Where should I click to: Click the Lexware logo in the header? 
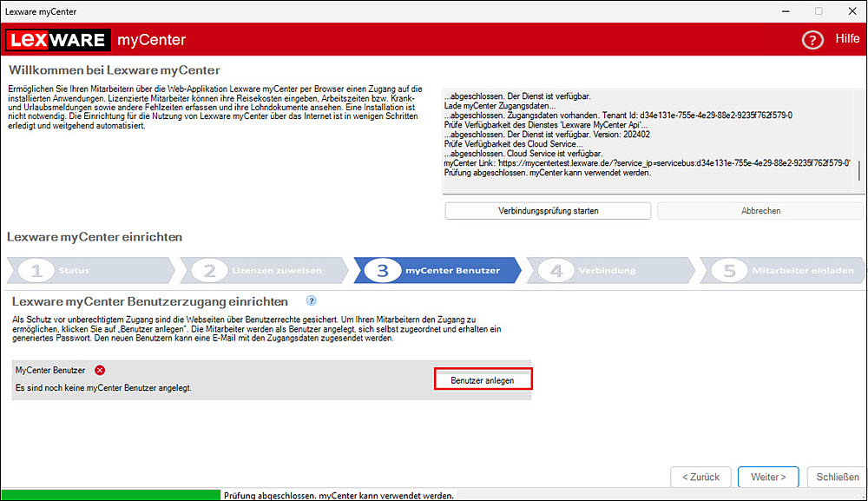[57, 40]
